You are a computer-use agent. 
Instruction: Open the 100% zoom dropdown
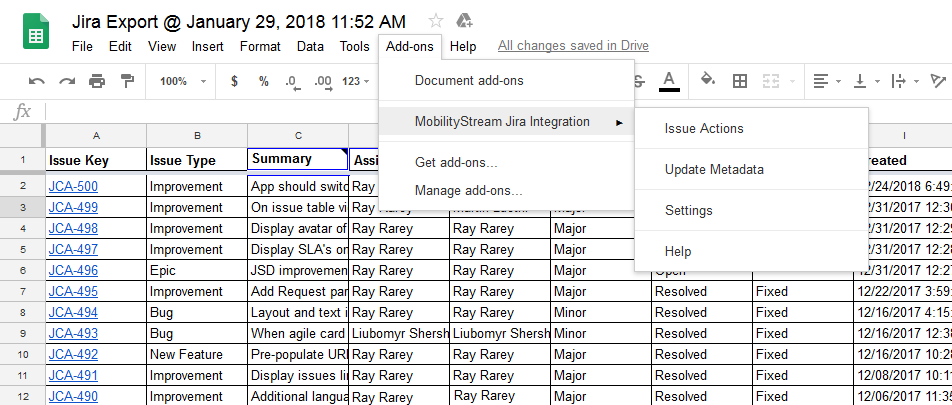coord(182,81)
